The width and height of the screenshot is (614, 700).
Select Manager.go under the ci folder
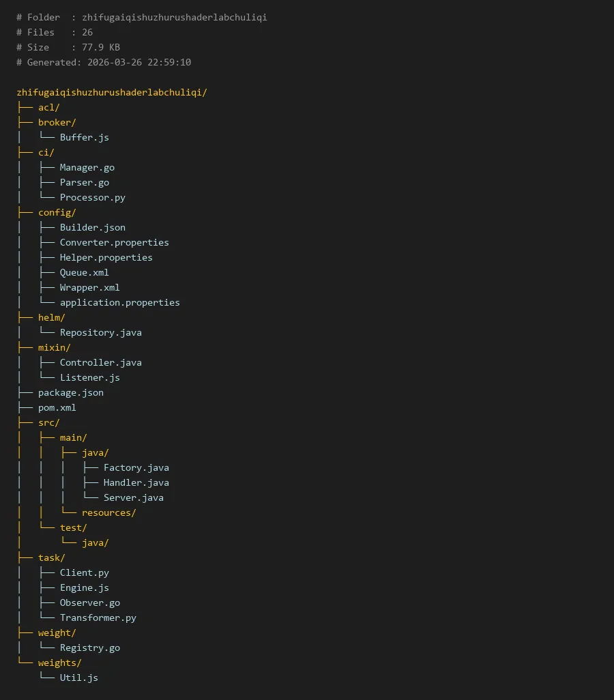pos(87,167)
